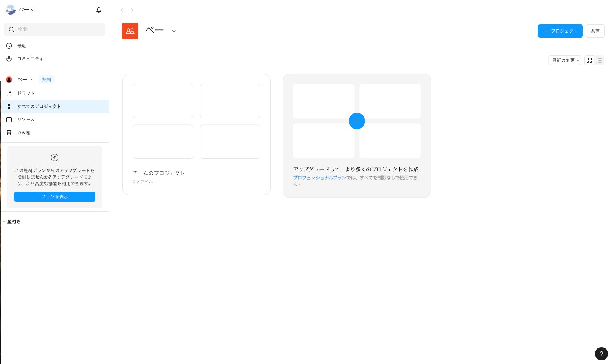Select the ドラフト (Drafts) section

(x=26, y=93)
